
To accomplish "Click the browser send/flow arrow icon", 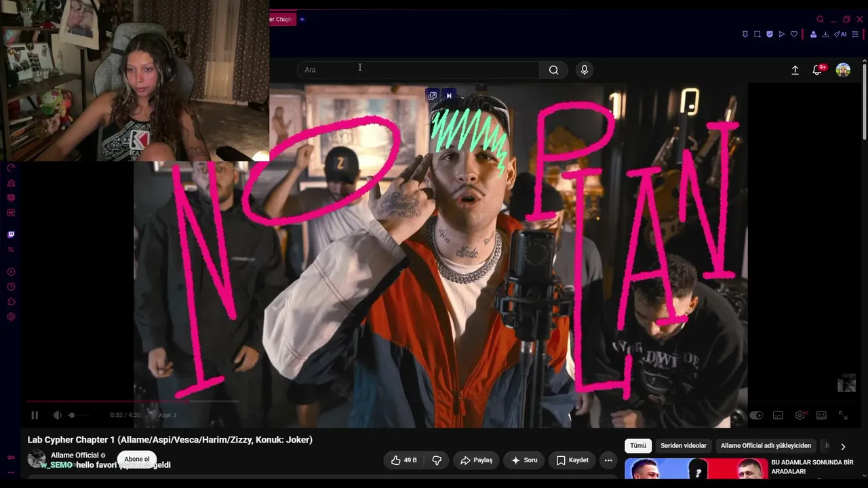I will tap(781, 35).
